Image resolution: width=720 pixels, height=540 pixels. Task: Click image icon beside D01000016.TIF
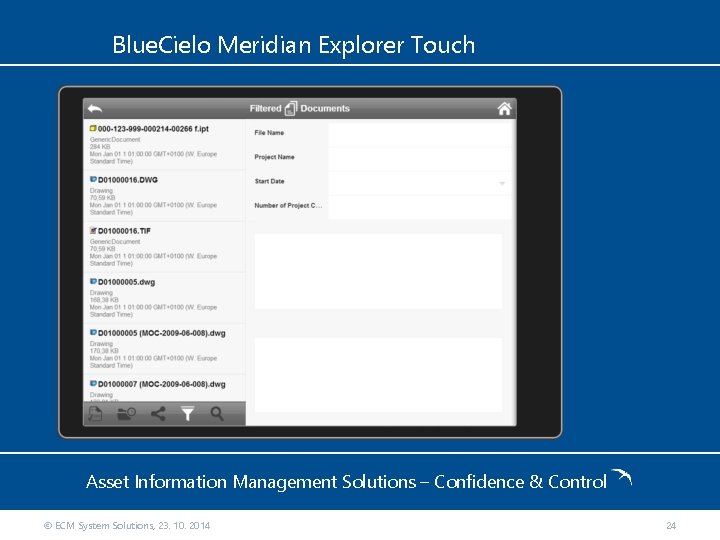tap(93, 231)
